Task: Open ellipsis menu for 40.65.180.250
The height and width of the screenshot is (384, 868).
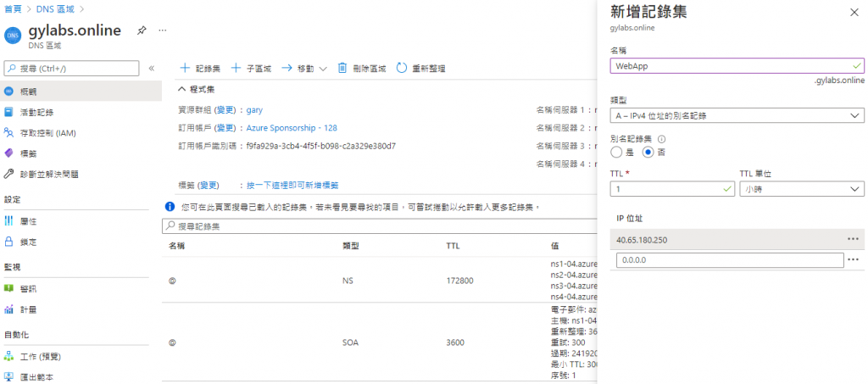Action: [x=853, y=239]
